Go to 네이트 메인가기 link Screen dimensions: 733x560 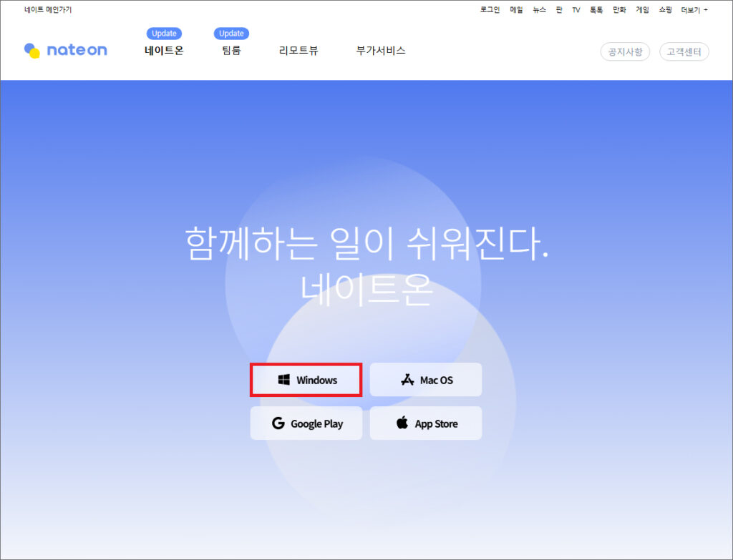pos(48,10)
